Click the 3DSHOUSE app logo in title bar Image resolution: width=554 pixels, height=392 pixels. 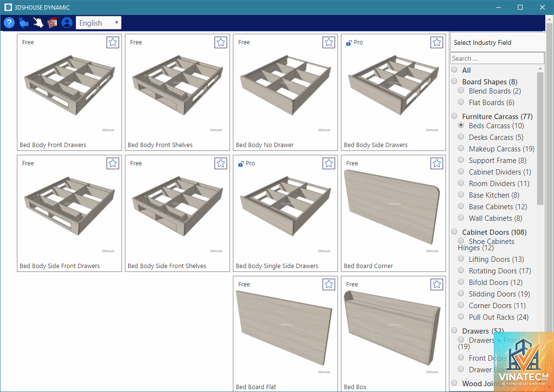pyautogui.click(x=8, y=7)
